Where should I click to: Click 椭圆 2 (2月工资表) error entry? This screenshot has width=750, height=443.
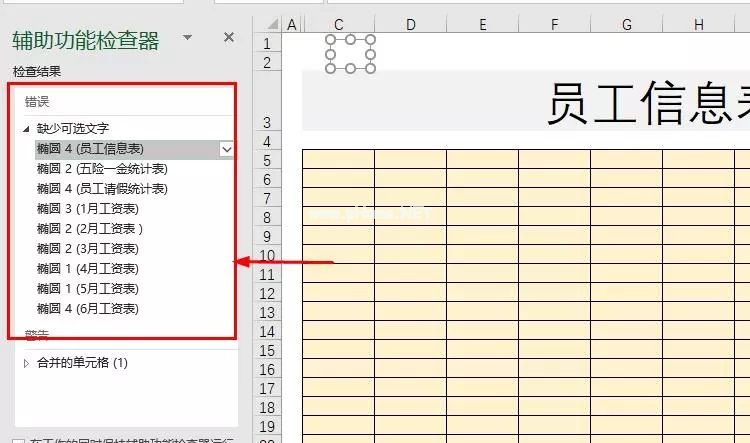click(88, 229)
